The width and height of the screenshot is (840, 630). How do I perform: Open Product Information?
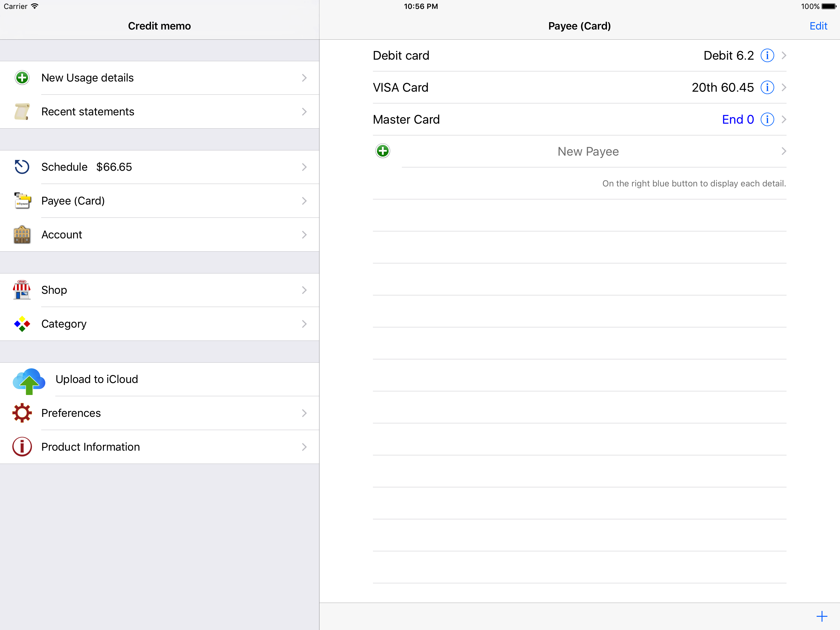coord(160,447)
